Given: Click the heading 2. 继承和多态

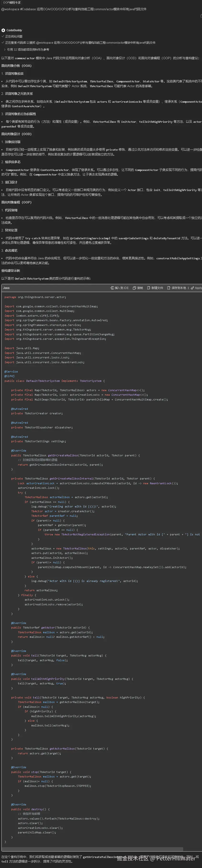Looking at the screenshot, I should point(11,162).
